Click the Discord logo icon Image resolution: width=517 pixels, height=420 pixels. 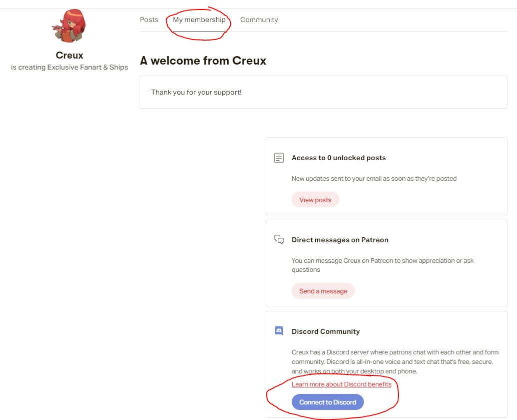point(279,331)
